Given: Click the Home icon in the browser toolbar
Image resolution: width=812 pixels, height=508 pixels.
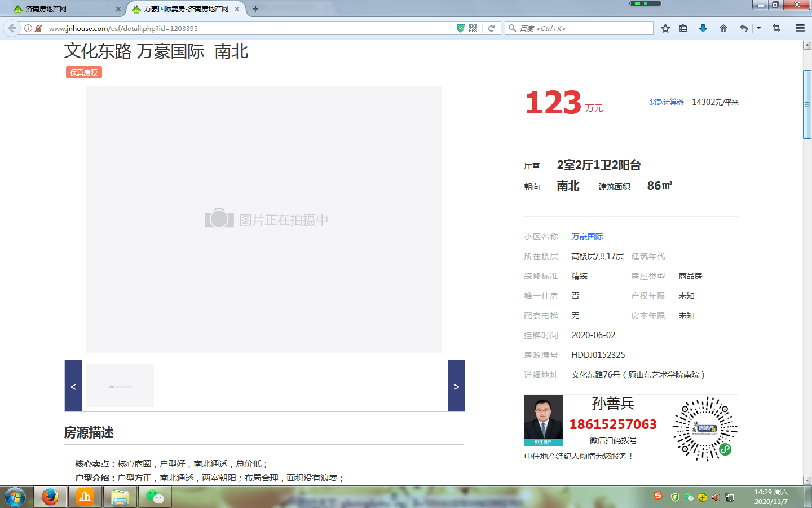Looking at the screenshot, I should click(723, 28).
